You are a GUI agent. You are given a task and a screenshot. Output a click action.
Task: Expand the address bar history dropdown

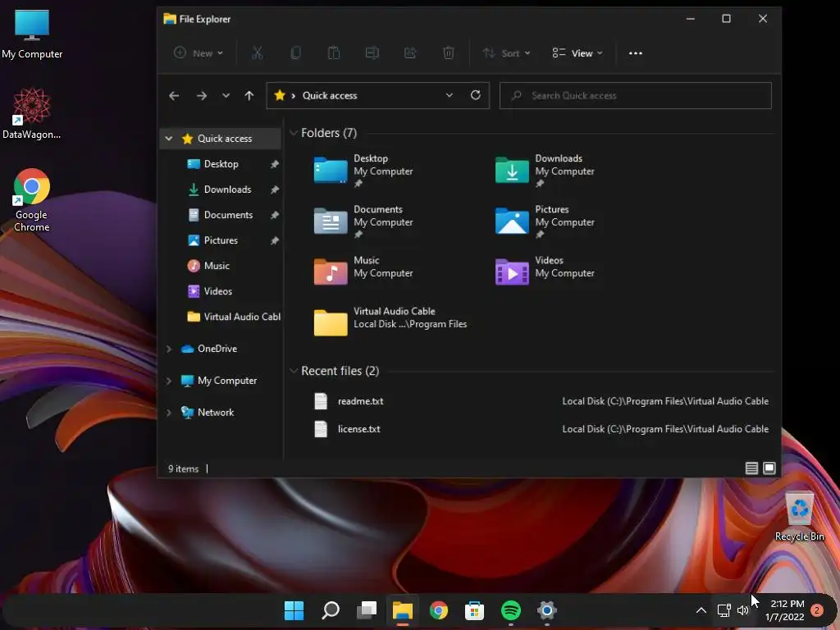pos(450,95)
